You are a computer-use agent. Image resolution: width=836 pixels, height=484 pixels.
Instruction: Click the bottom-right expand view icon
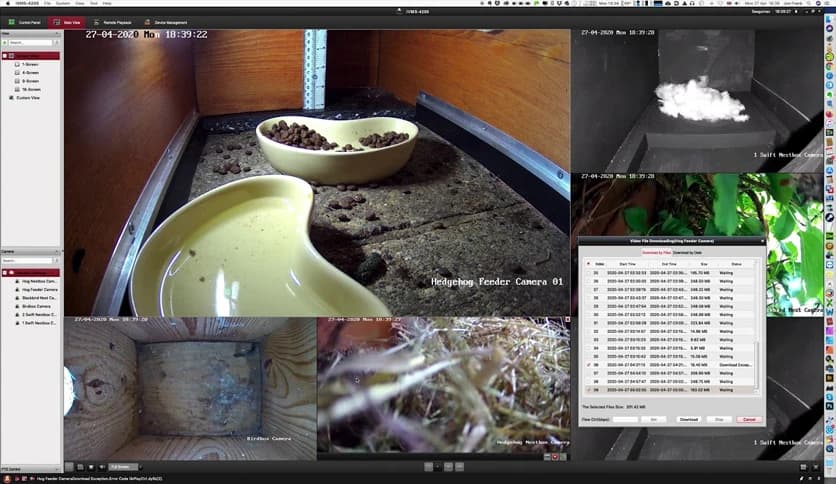[815, 467]
